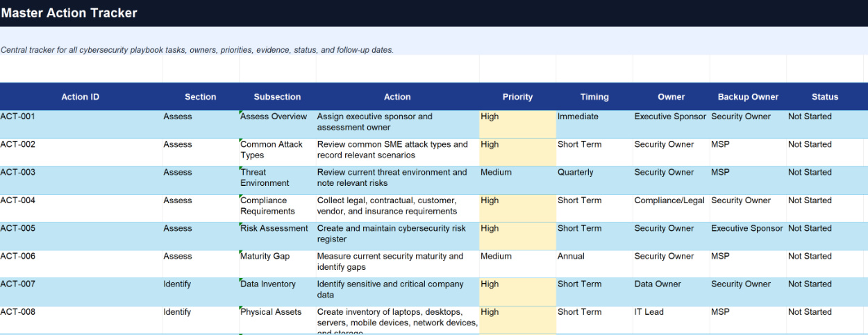Select the Immediate timing cell
Screen dimensions: 868x335
pyautogui.click(x=594, y=125)
